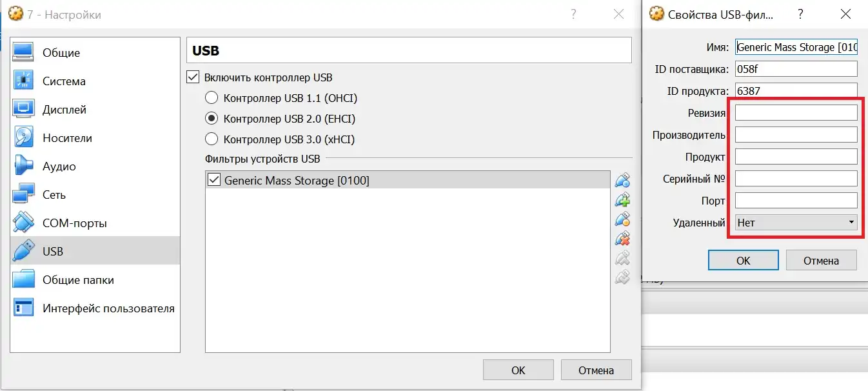The image size is (868, 391).
Task: Uncheck the Generic Mass Storage filter checkbox
Action: [x=215, y=181]
